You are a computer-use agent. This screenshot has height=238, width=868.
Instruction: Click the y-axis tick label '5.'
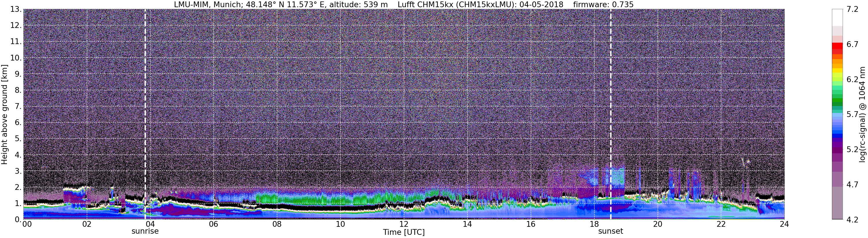(x=18, y=139)
